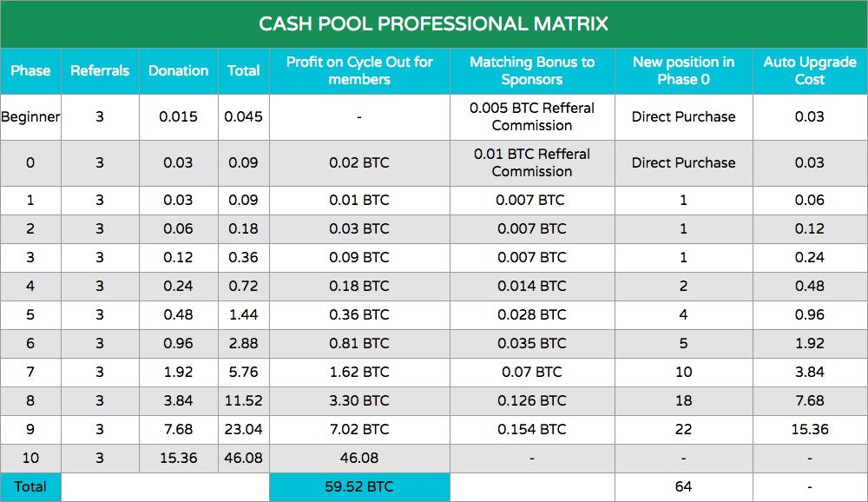Click total value 0.72
The height and width of the screenshot is (502, 868).
click(244, 287)
